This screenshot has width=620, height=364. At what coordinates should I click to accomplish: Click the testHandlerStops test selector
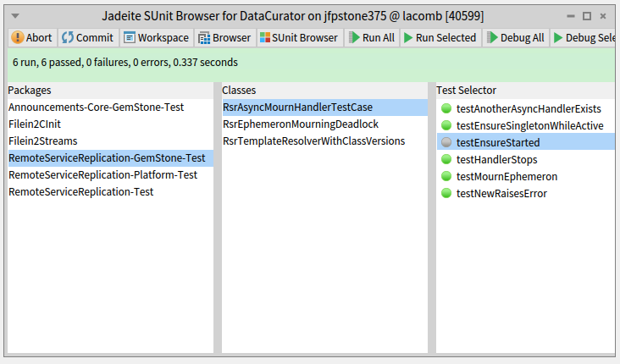tap(496, 159)
